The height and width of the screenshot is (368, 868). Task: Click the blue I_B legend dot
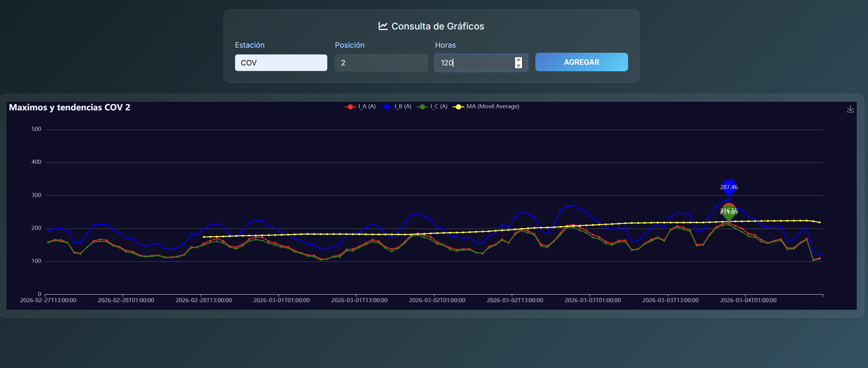386,106
